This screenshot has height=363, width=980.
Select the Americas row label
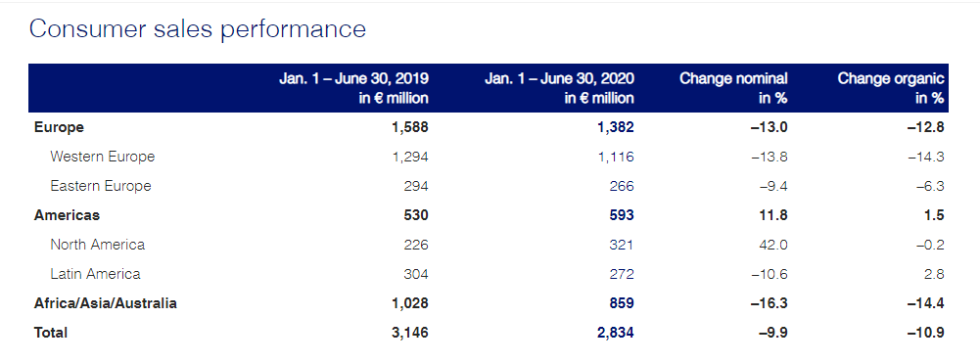point(67,215)
